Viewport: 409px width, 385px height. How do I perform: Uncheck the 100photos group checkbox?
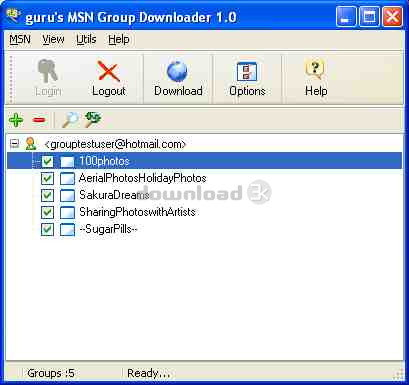(47, 161)
